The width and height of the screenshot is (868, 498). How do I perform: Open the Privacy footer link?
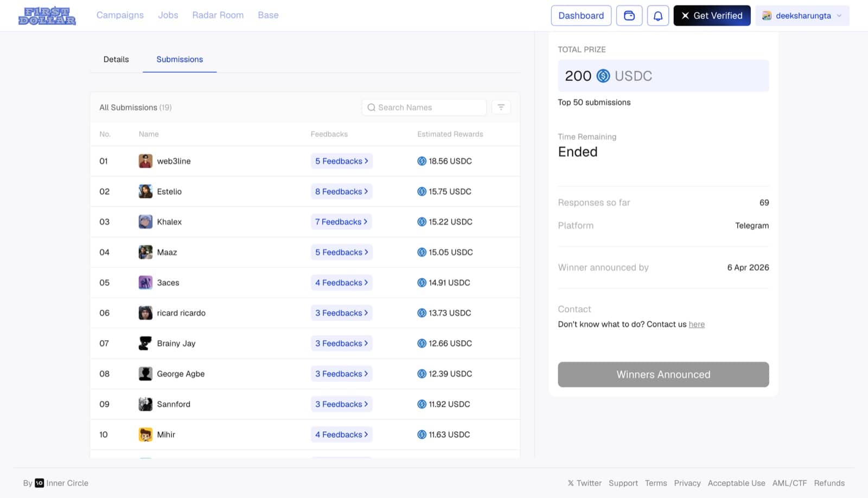click(x=687, y=483)
